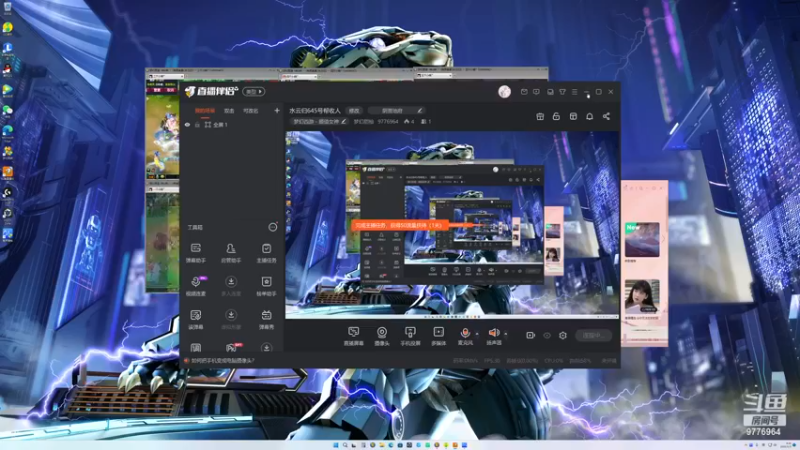
Task: Click the 工具箱 toolbox heading
Action: [x=195, y=228]
